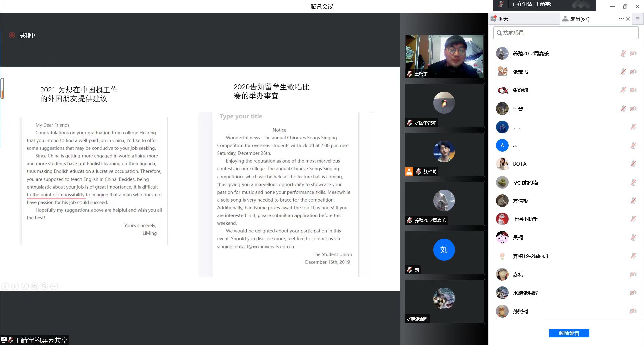644x345 pixels.
Task: Open the three-dot menu on members tab
Action: 621,19
